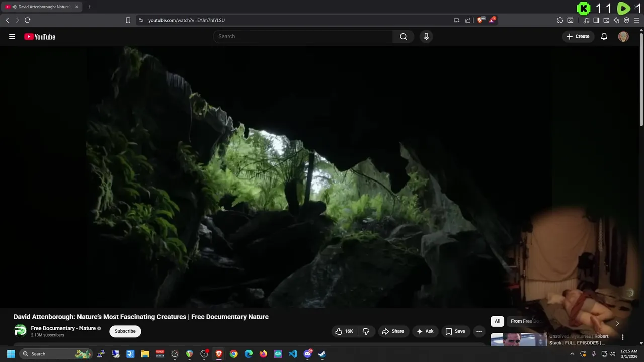Open Steam from taskbar
Screen dimensions: 644x362
pos(322,354)
